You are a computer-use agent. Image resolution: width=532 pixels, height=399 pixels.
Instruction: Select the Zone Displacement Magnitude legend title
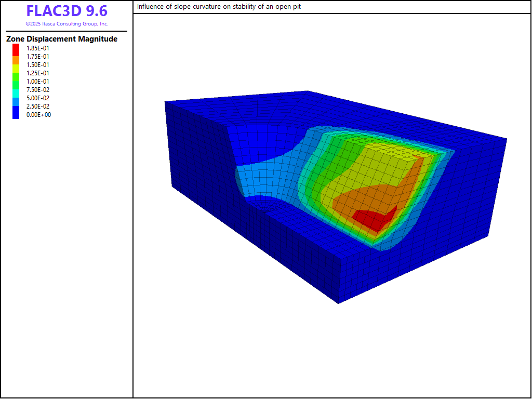tap(61, 39)
